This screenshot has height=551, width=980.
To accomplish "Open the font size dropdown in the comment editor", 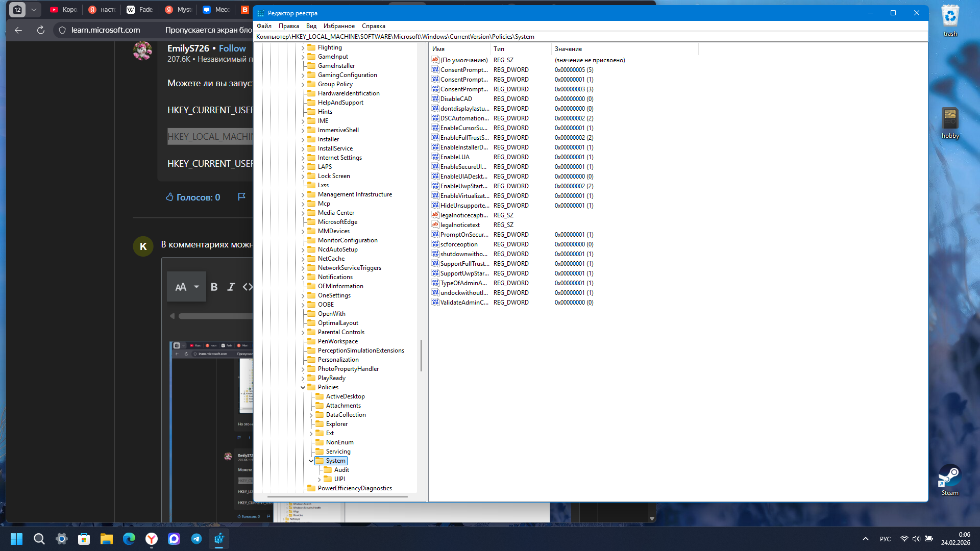I will [x=186, y=287].
